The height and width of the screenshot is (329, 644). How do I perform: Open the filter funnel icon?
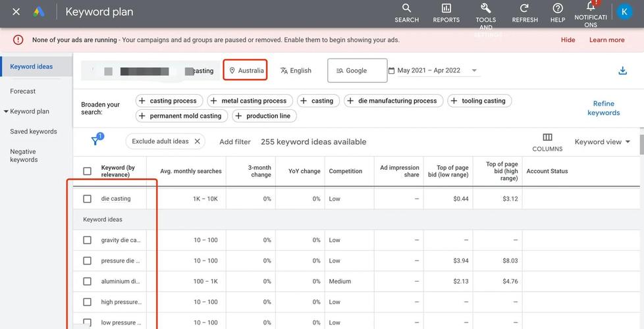click(x=95, y=140)
